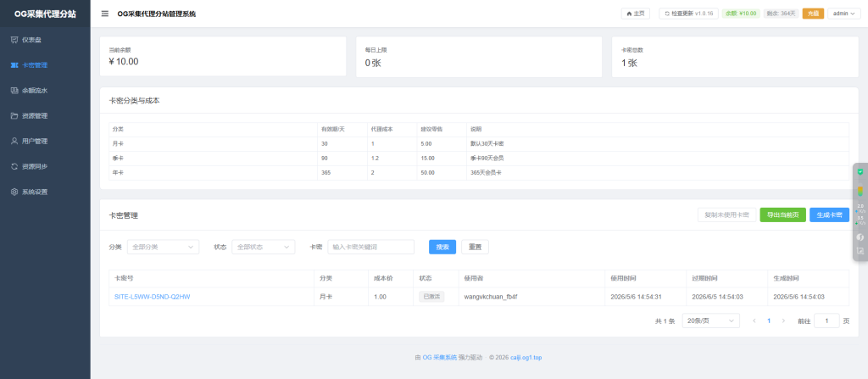Open the 全部状态 status dropdown
Image resolution: width=868 pixels, height=379 pixels.
click(x=263, y=247)
